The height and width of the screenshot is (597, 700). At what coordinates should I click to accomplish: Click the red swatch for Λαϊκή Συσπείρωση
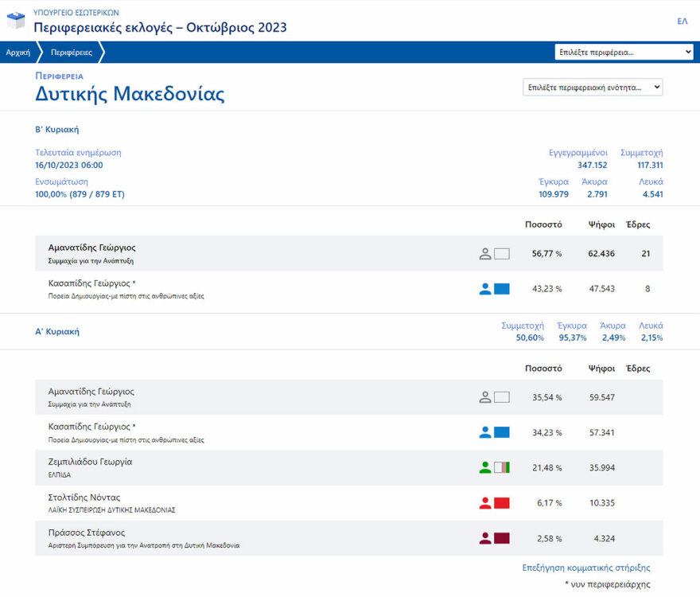click(502, 503)
